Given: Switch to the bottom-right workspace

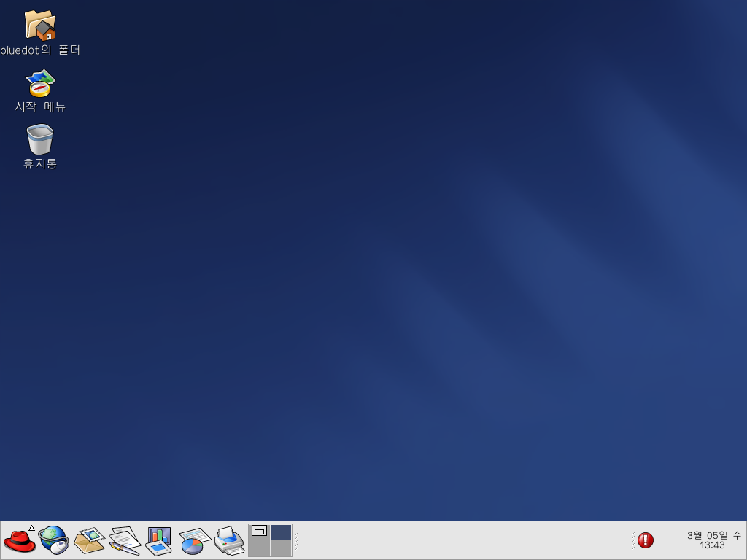Looking at the screenshot, I should [x=281, y=548].
